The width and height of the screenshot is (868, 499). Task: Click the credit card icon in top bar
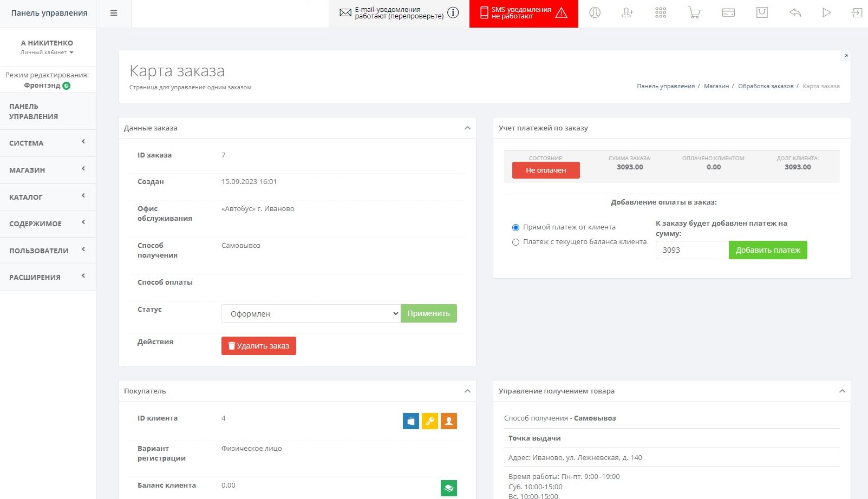point(728,13)
